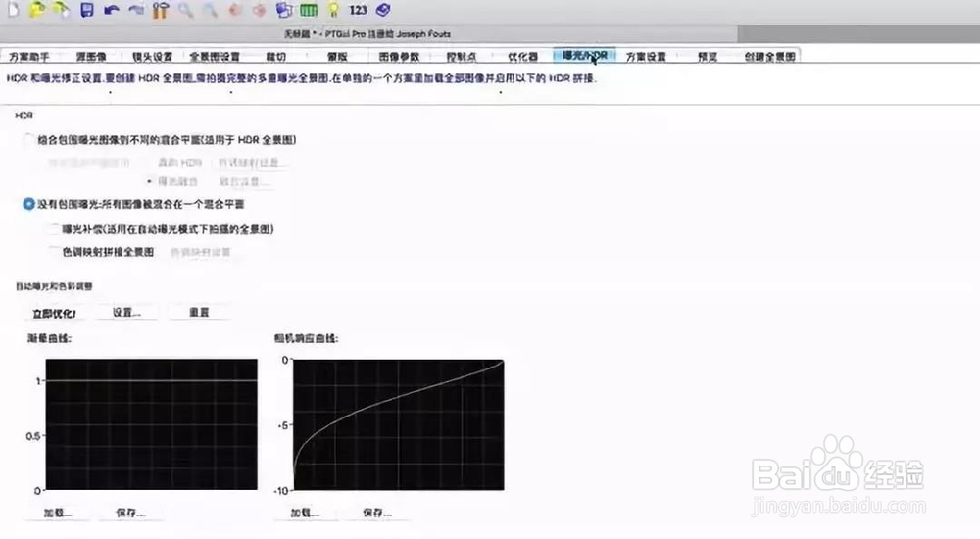Select the 曝光/HDR tab
980x539 pixels.
[x=584, y=56]
